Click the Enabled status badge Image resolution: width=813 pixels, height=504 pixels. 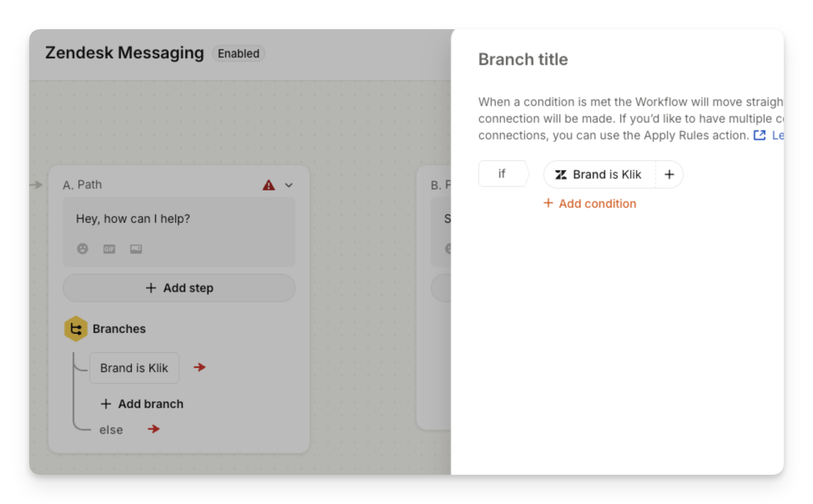[x=238, y=53]
